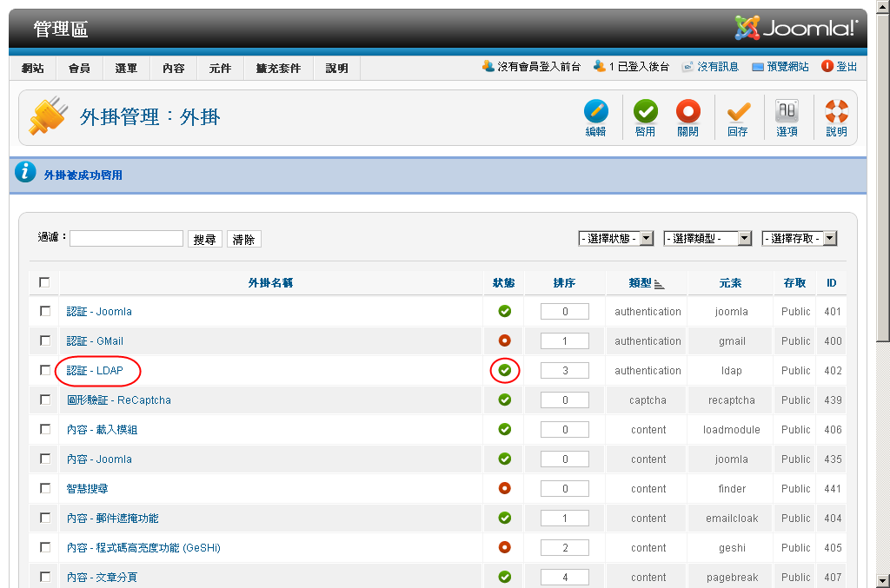Open the 選擇存取 filter dropdown
890x588 pixels.
(799, 238)
